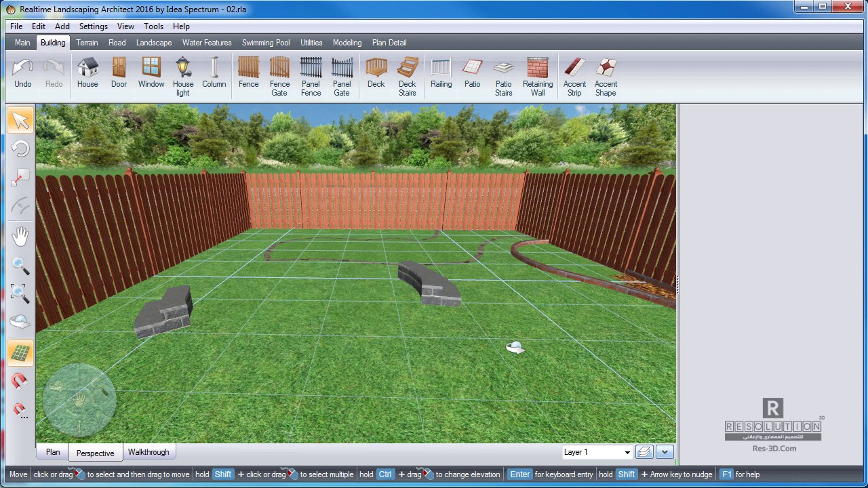
Task: Click the navigation compass overlay
Action: pos(79,400)
